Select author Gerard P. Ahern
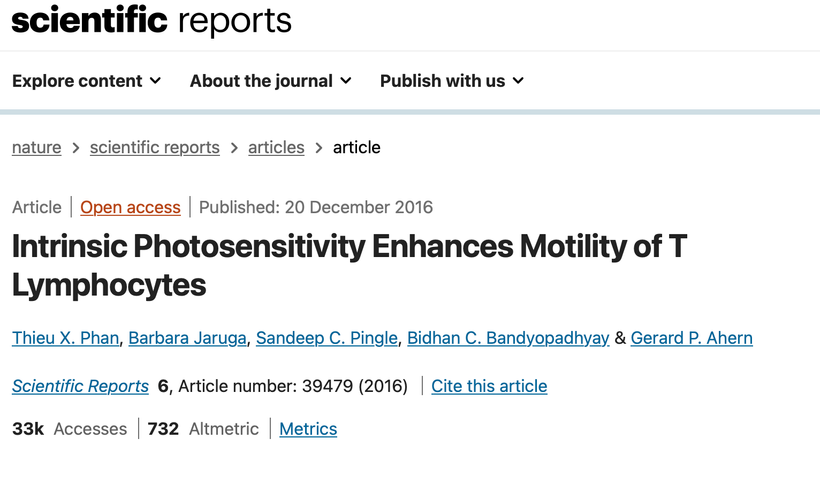This screenshot has height=482, width=820. tap(691, 338)
